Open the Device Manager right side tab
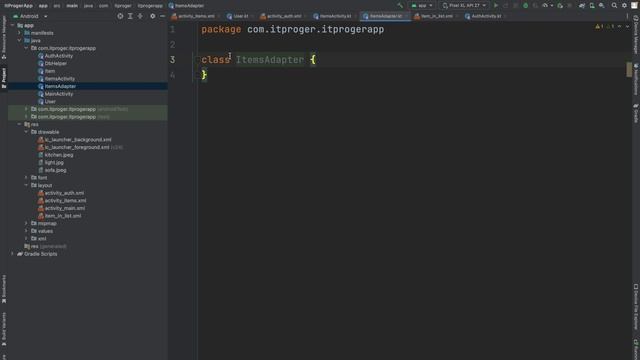640x360 pixels. (x=636, y=35)
